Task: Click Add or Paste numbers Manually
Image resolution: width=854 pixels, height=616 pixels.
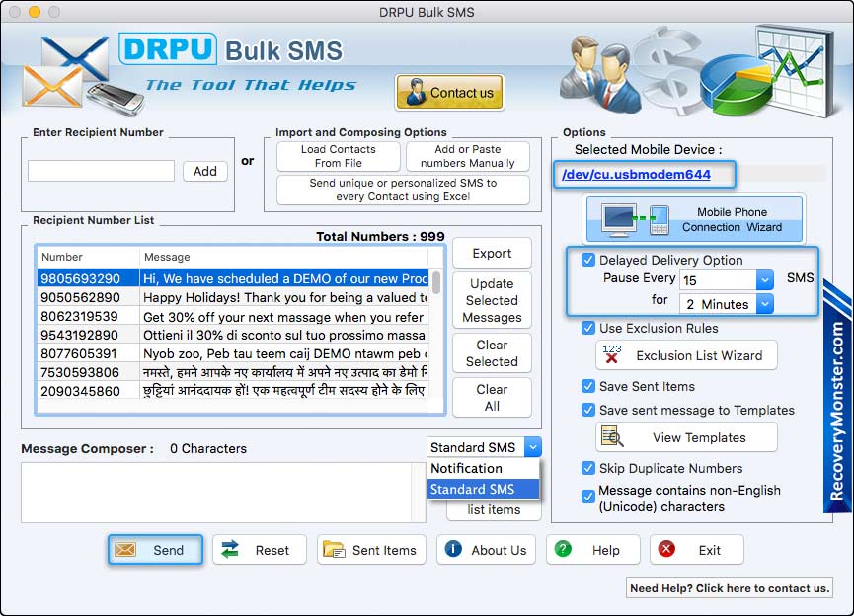Action: click(467, 156)
